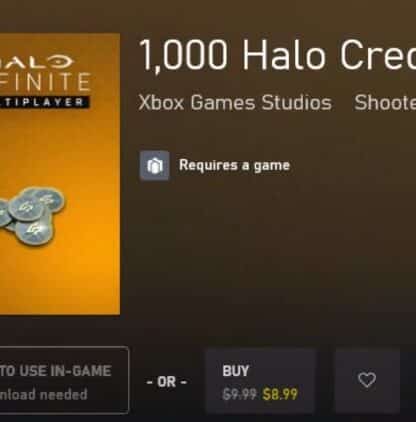
Task: Click the Requires a game package icon
Action: click(x=154, y=165)
